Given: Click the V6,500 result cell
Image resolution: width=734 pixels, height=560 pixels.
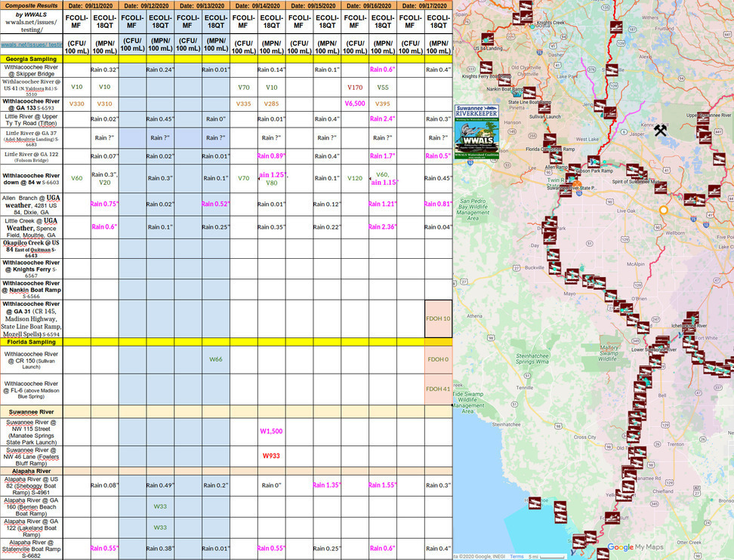Looking at the screenshot, I should [355, 103].
